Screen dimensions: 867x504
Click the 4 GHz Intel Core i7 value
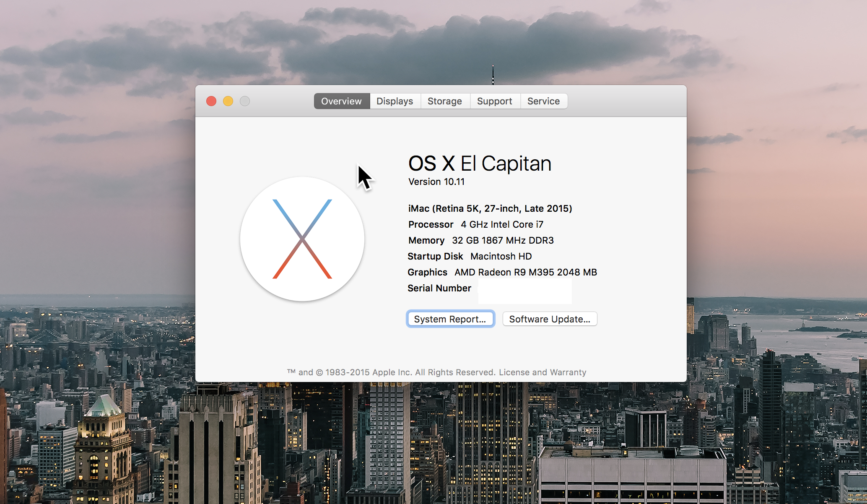click(x=502, y=224)
